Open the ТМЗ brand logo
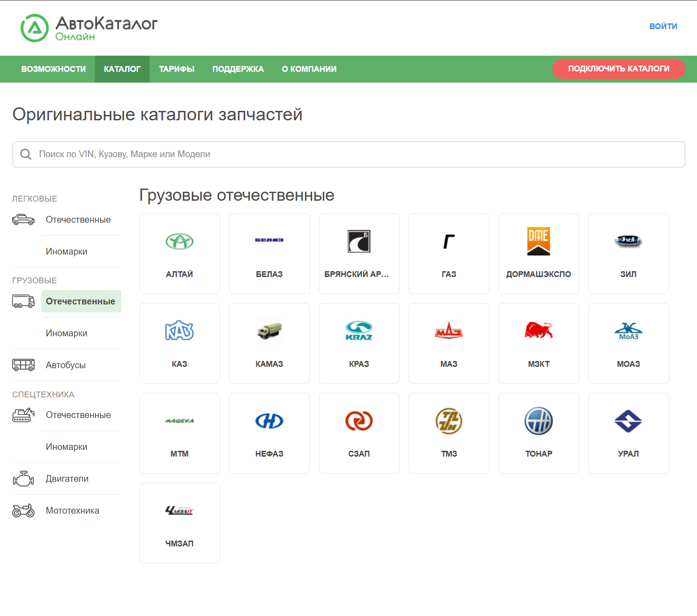Screen dimensions: 697x616 click(x=449, y=421)
